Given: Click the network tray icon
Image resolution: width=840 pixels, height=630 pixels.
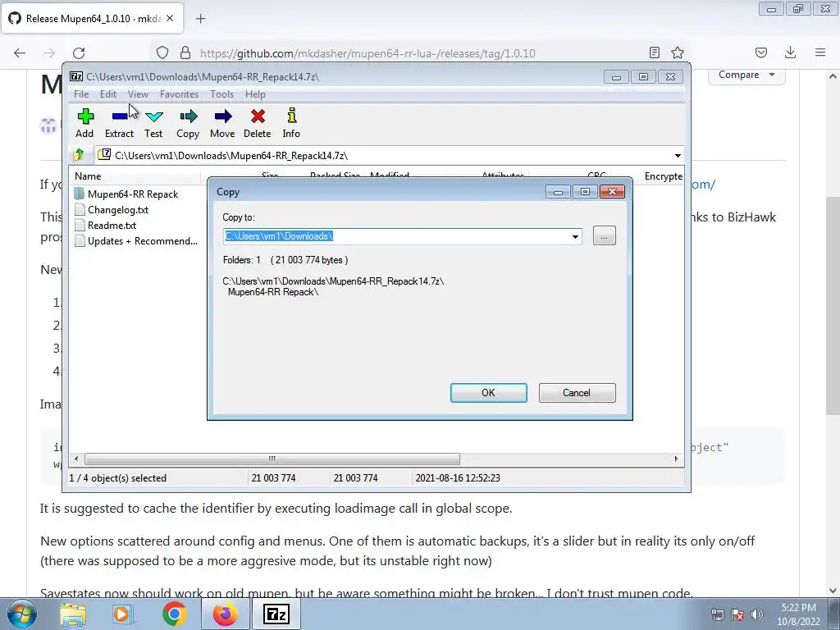Looking at the screenshot, I should (717, 614).
